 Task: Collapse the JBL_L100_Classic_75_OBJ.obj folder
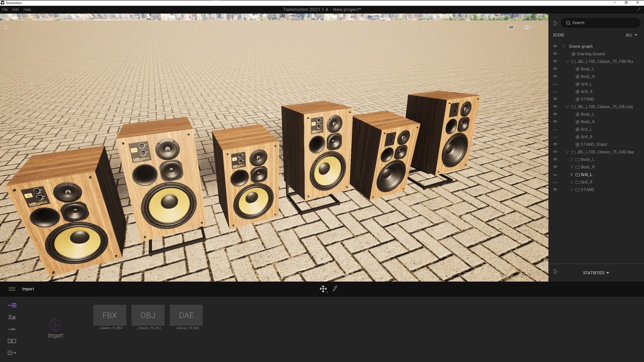pyautogui.click(x=568, y=107)
